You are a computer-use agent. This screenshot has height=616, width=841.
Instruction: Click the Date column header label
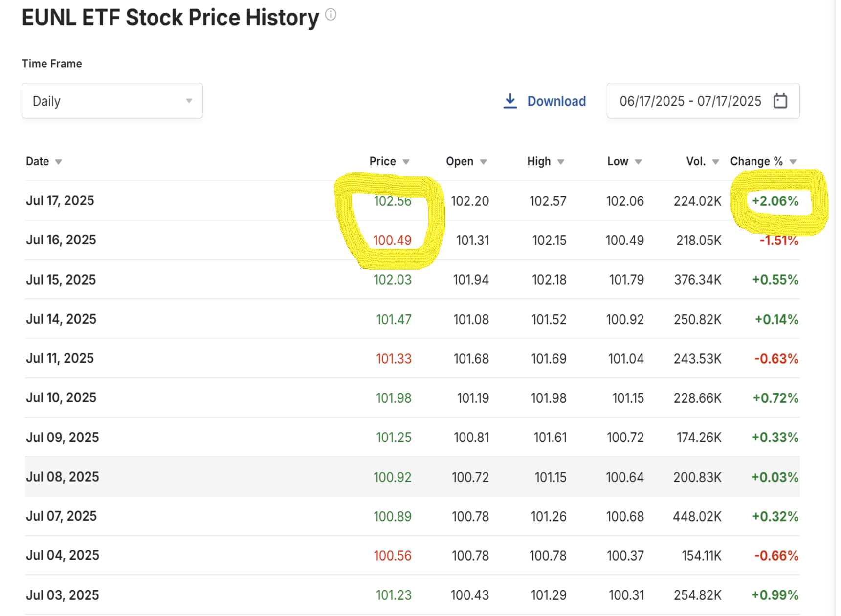(37, 161)
